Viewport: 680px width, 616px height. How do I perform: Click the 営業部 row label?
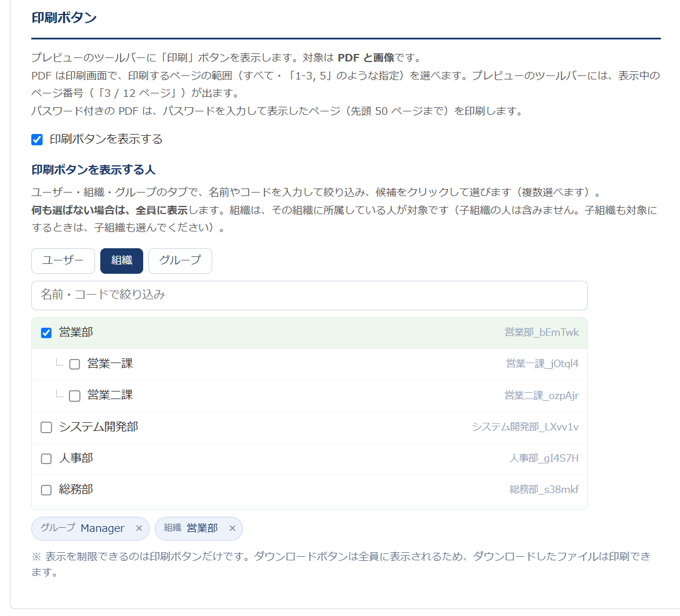(76, 332)
